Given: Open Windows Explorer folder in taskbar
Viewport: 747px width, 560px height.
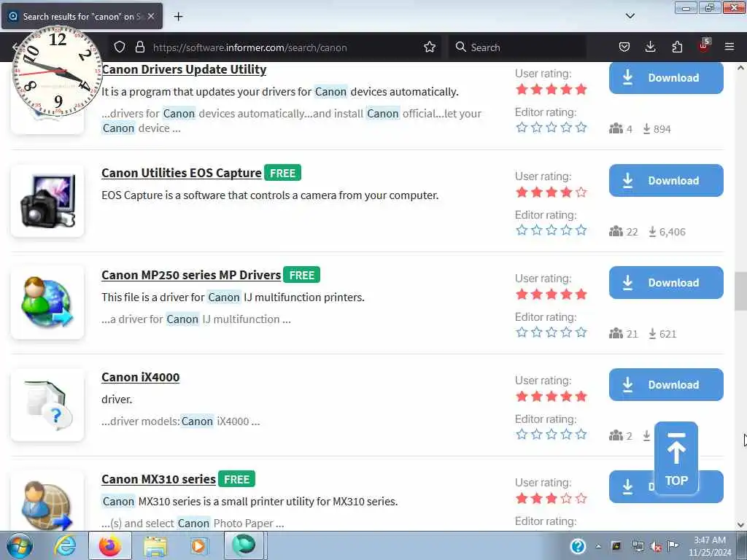Looking at the screenshot, I should 155,546.
